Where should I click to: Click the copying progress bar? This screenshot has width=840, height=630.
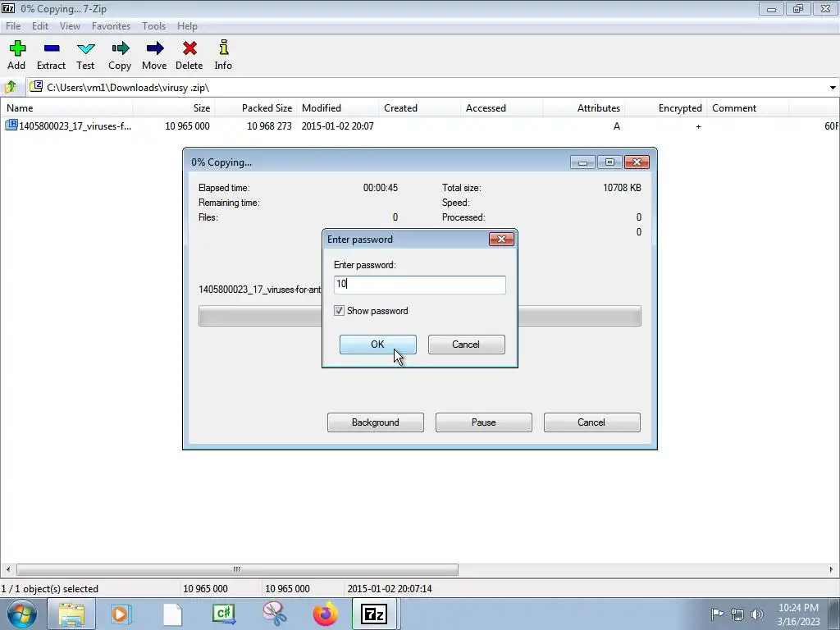point(419,316)
